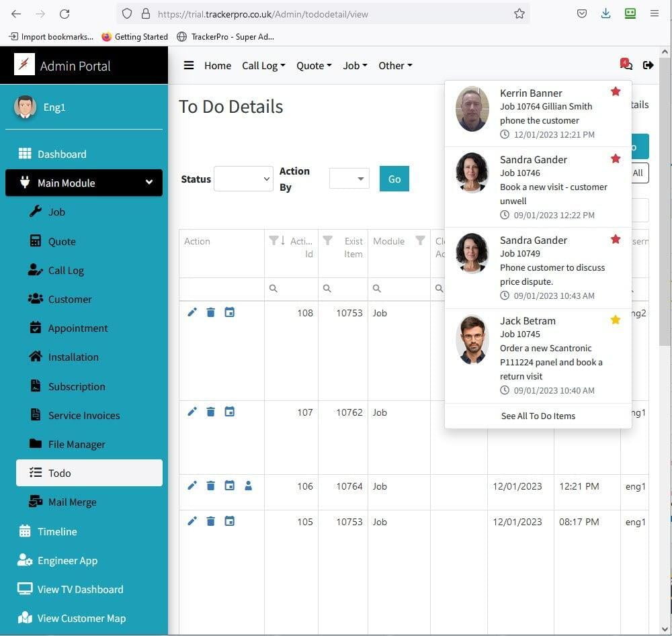Click the pencil edit icon for action 108
Screen dimensions: 672x636
coord(192,312)
